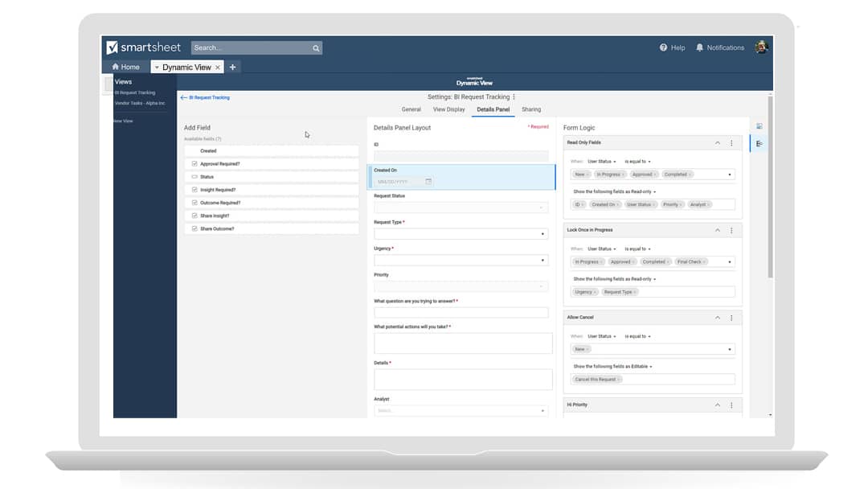This screenshot has height=489, width=868.
Task: Go to the Home tab
Action: (x=125, y=67)
